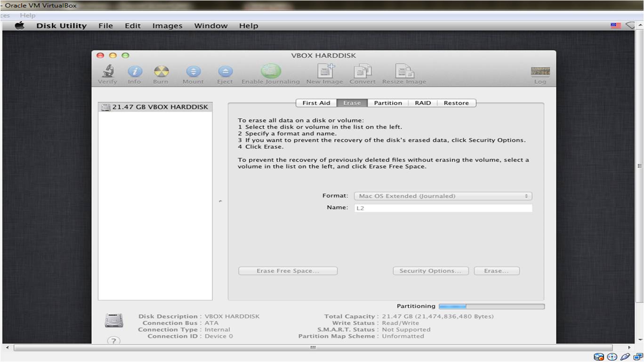Viewport: 644px width, 362px height.
Task: Click the VBOX HARDDISK window title
Action: (x=324, y=55)
